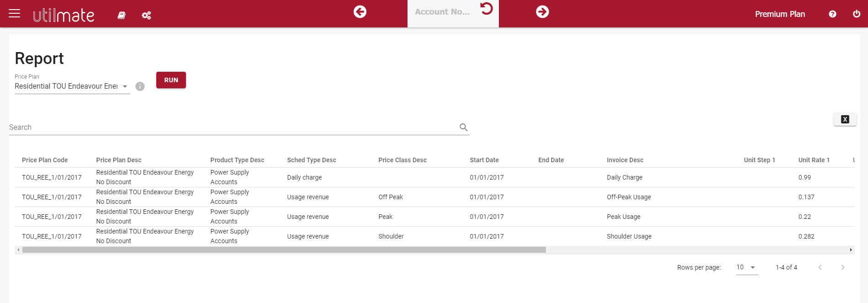Click the horizontal table scrollbar
This screenshot has height=303, width=868.
(283, 250)
